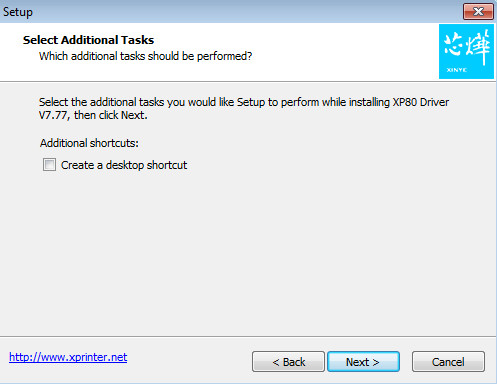The image size is (497, 384).
Task: Enable the Create a desktop shortcut checkbox
Action: [49, 165]
